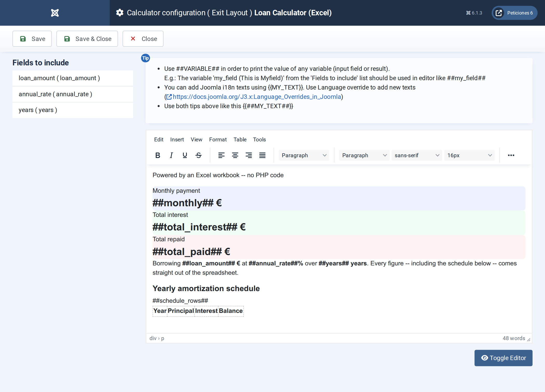545x392 pixels.
Task: Open the Table menu
Action: [240, 139]
